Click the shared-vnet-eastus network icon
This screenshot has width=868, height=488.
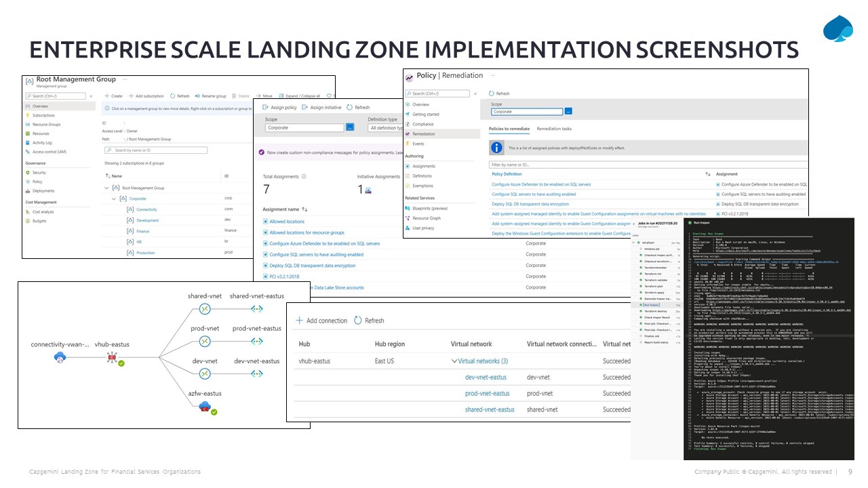[x=256, y=308]
